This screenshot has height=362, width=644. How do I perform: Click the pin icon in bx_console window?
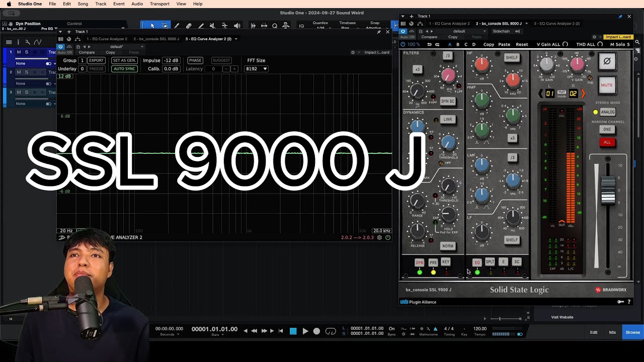(x=620, y=16)
